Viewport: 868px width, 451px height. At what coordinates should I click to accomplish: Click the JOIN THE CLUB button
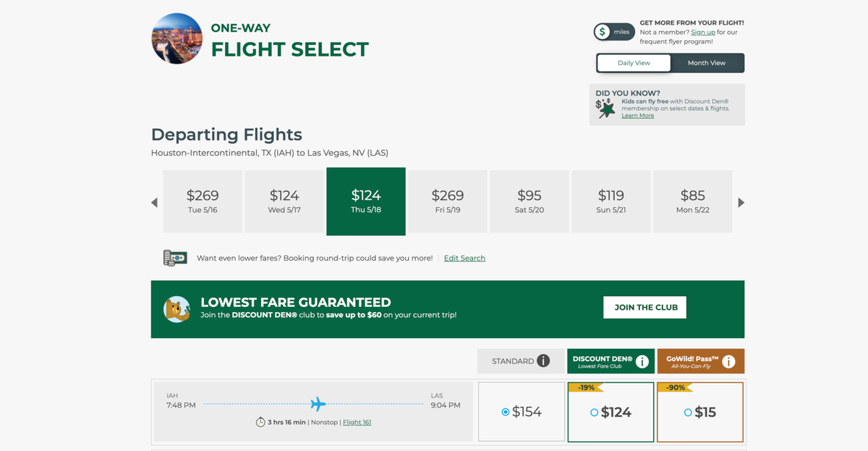[644, 307]
